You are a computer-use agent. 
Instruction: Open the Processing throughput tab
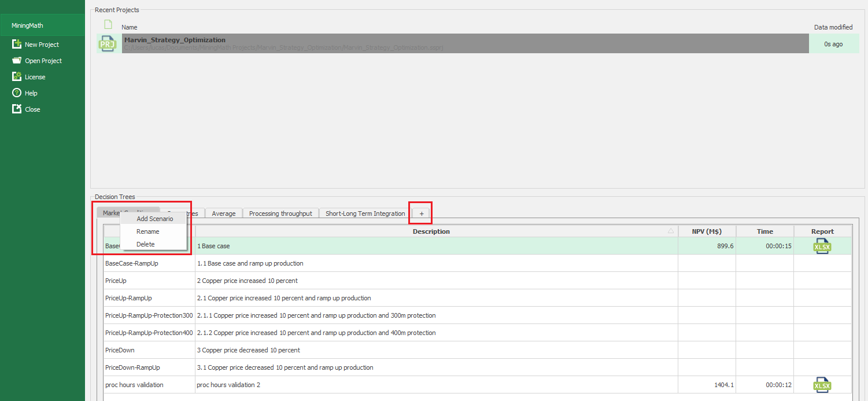click(280, 214)
